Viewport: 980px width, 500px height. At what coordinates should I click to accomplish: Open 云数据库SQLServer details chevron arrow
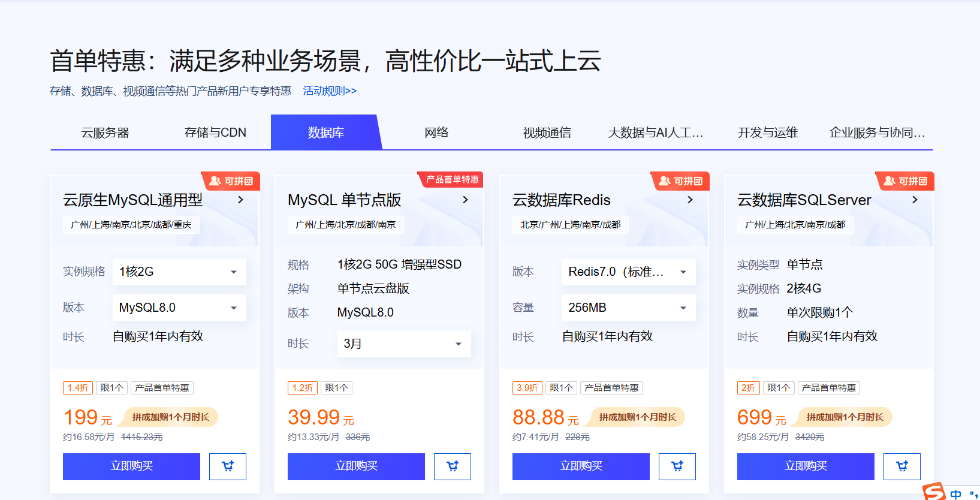[x=915, y=200]
